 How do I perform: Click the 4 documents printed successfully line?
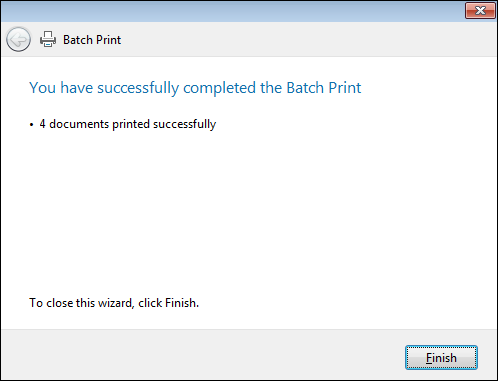tap(128, 124)
